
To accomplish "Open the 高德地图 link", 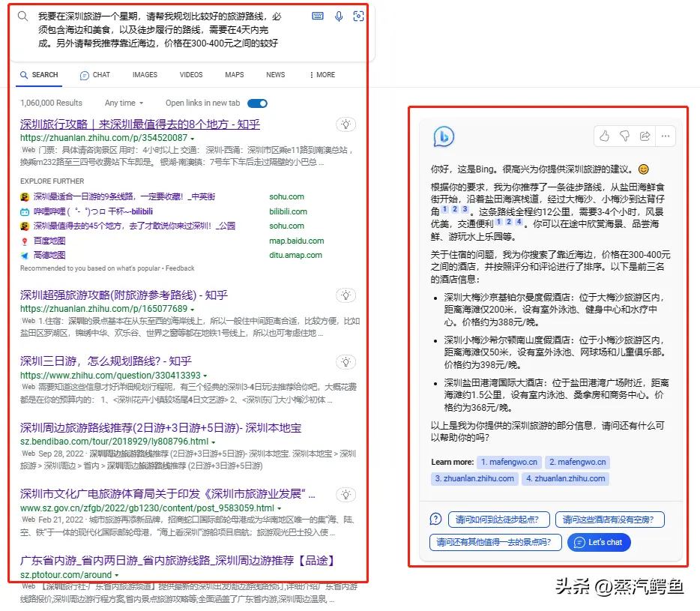I will coord(49,255).
